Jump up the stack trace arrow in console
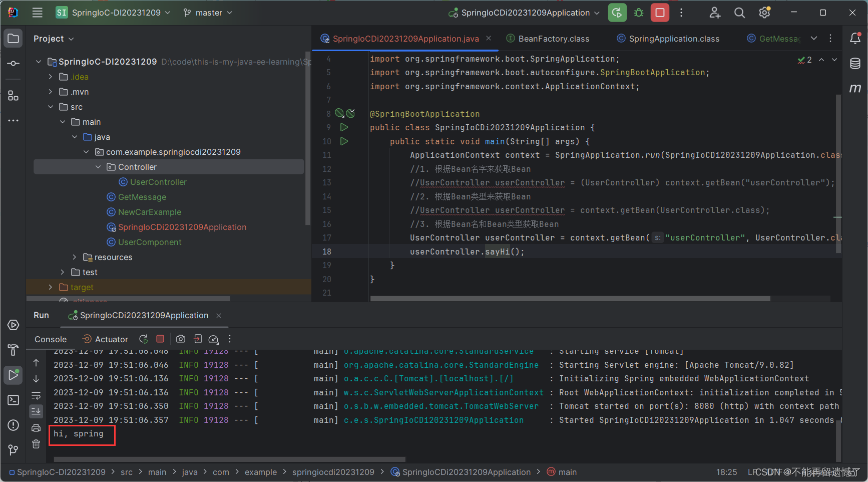868x482 pixels. click(x=36, y=362)
